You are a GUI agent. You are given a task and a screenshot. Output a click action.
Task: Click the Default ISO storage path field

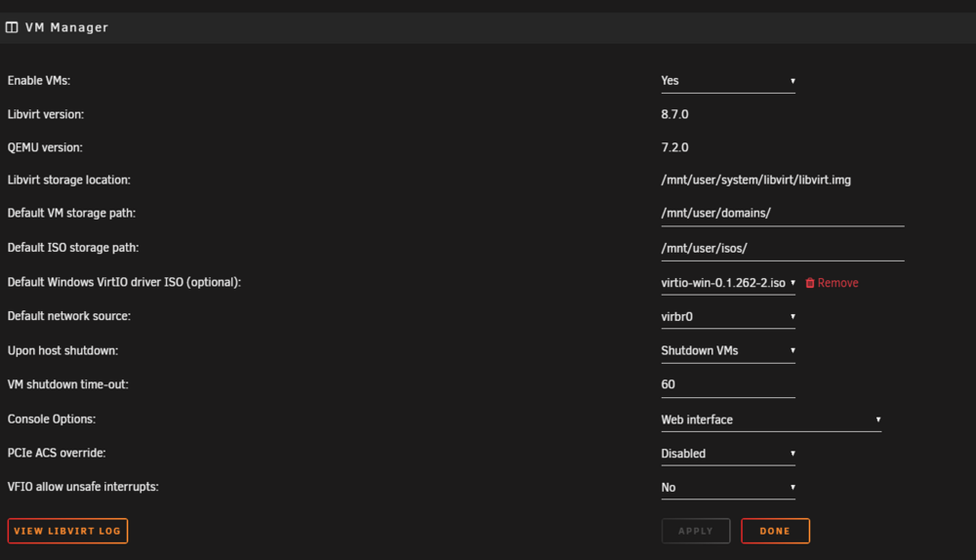click(783, 248)
